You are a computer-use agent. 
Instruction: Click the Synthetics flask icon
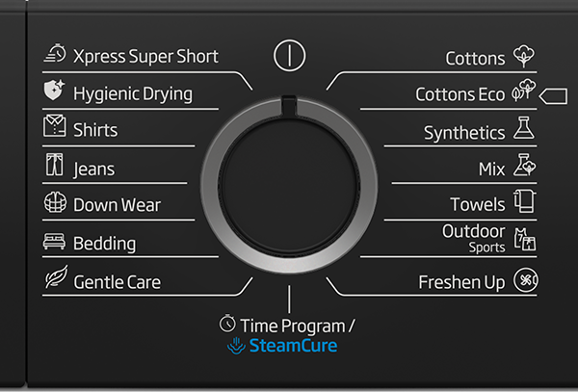pyautogui.click(x=523, y=129)
